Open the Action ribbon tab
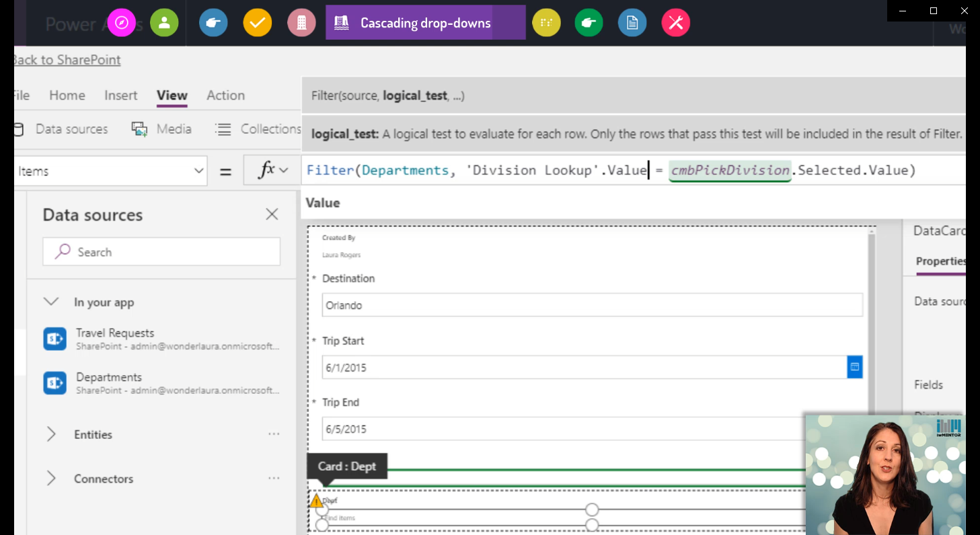Image resolution: width=980 pixels, height=535 pixels. 225,95
